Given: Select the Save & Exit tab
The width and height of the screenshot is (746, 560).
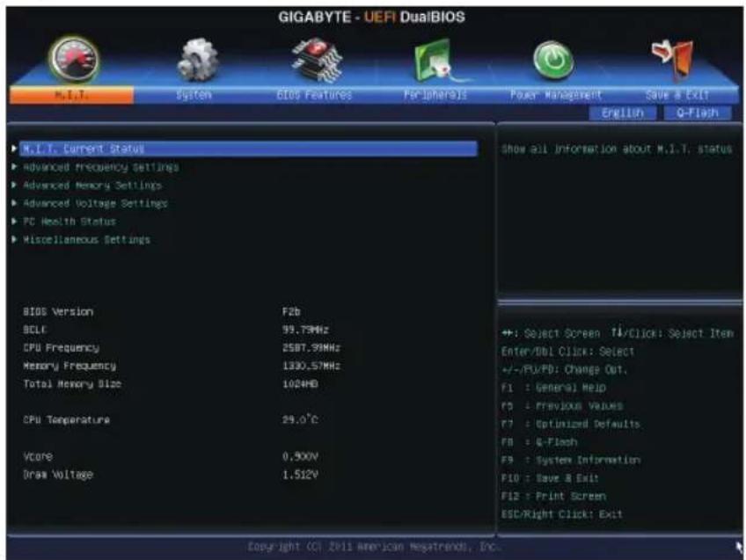Looking at the screenshot, I should click(677, 95).
